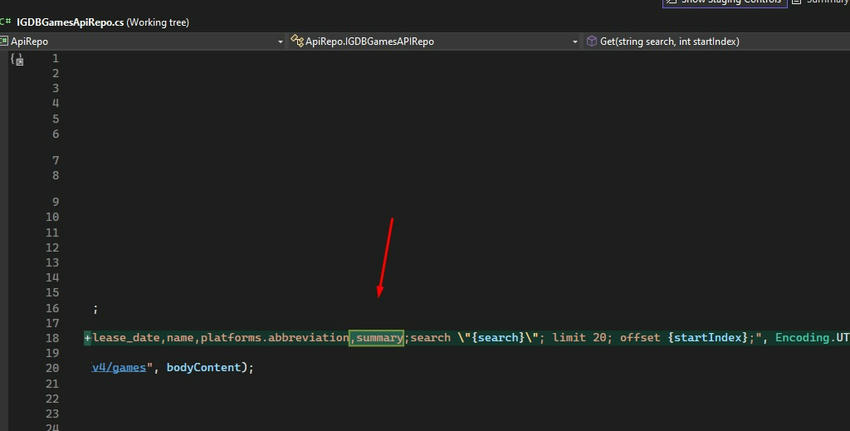Image resolution: width=850 pixels, height=431 pixels.
Task: Click the plus change marker on line 18
Action: coord(87,338)
